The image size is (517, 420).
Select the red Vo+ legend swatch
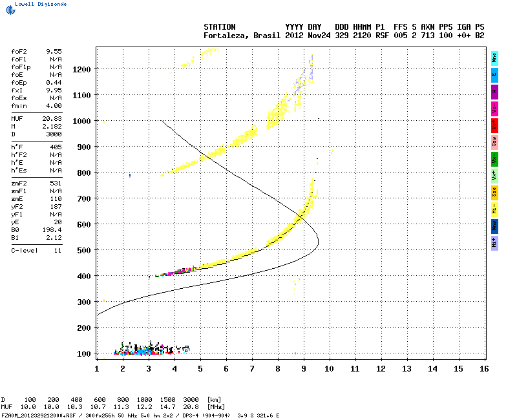pos(494,125)
